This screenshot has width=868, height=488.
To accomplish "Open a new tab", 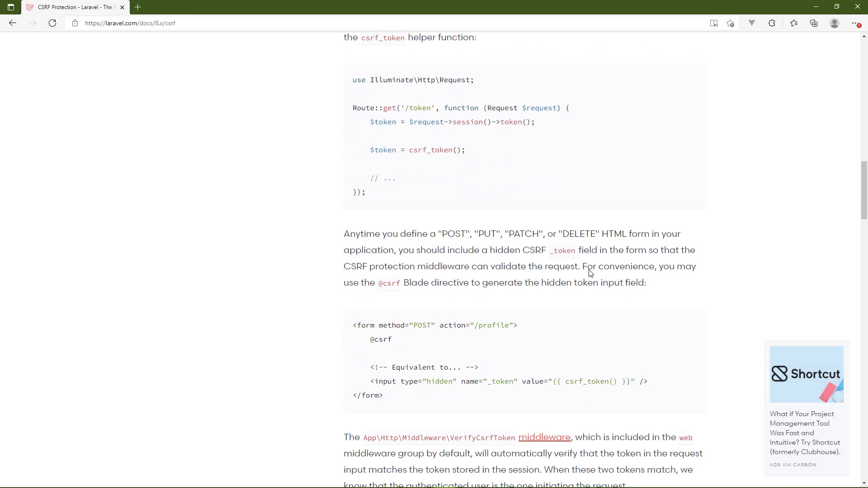I will click(138, 7).
